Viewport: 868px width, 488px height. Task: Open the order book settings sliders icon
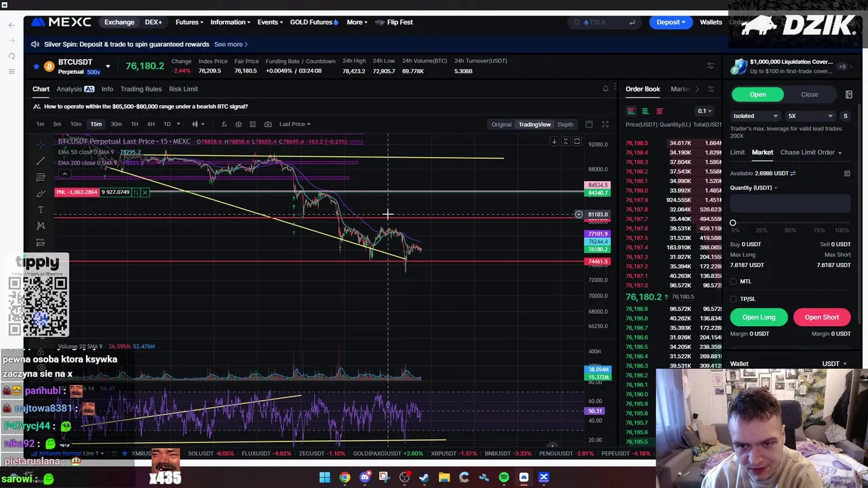click(x=710, y=89)
